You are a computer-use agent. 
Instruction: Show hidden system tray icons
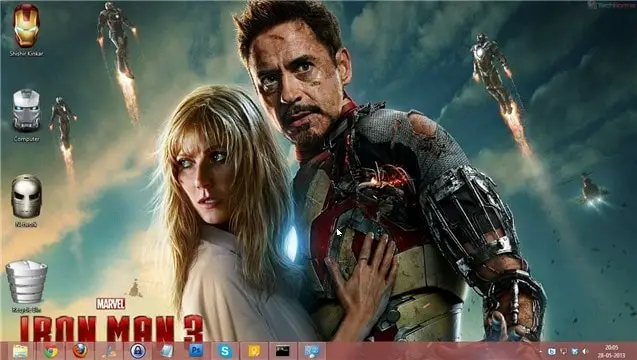[540, 351]
